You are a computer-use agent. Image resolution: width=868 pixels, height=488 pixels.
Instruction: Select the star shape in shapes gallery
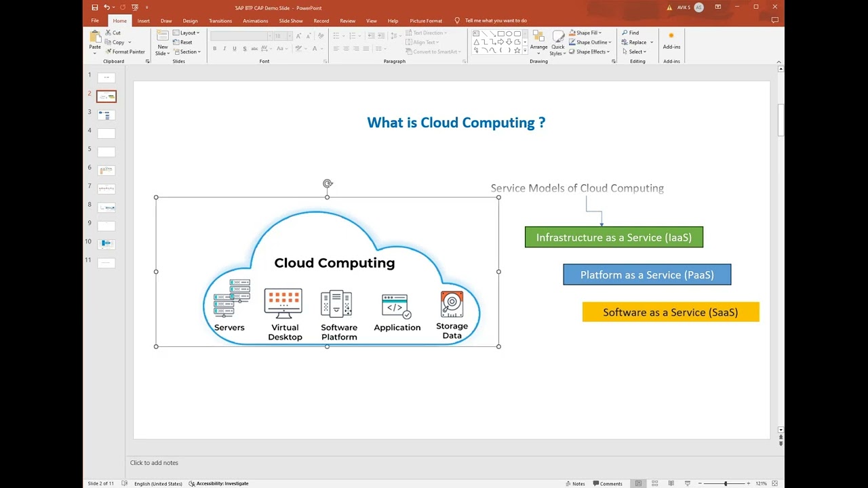point(517,50)
